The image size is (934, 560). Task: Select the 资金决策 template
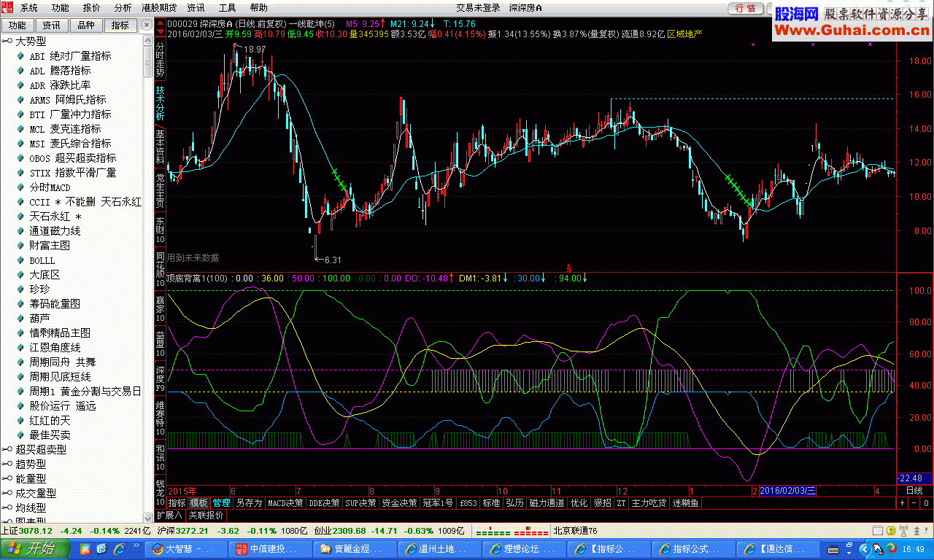click(x=399, y=503)
